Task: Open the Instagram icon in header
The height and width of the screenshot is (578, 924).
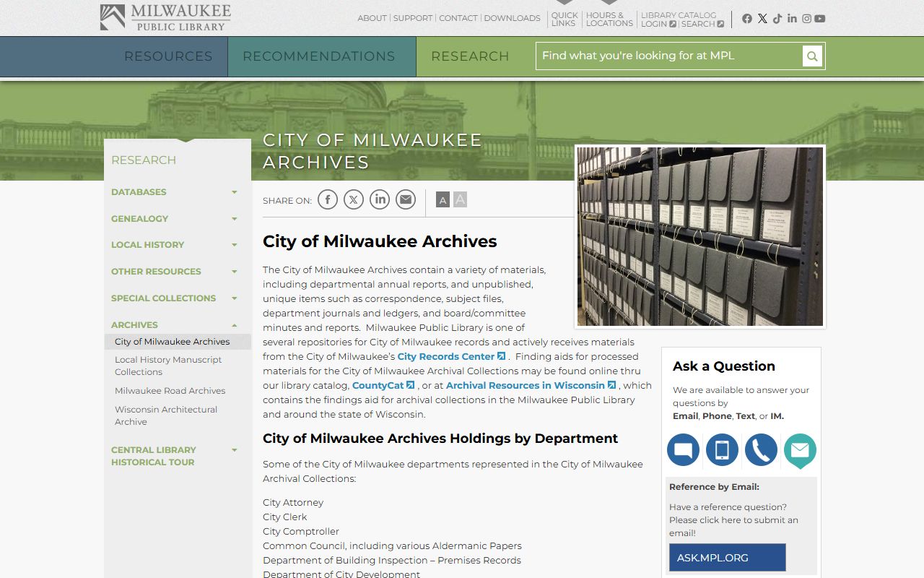Action: tap(806, 19)
